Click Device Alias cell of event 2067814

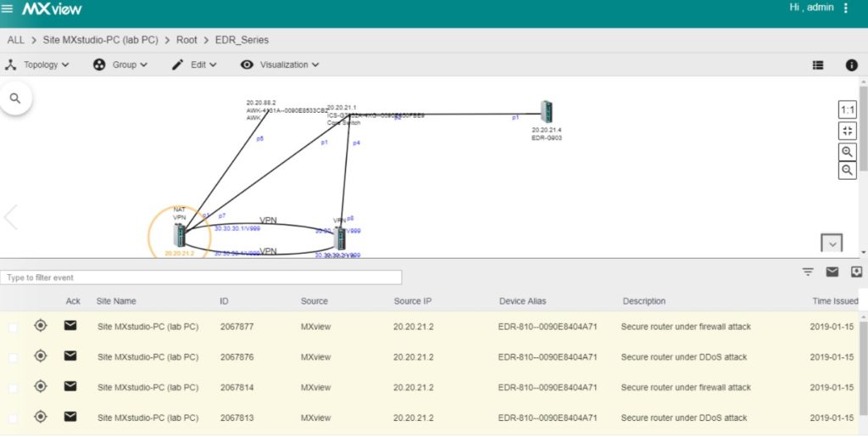click(x=548, y=388)
